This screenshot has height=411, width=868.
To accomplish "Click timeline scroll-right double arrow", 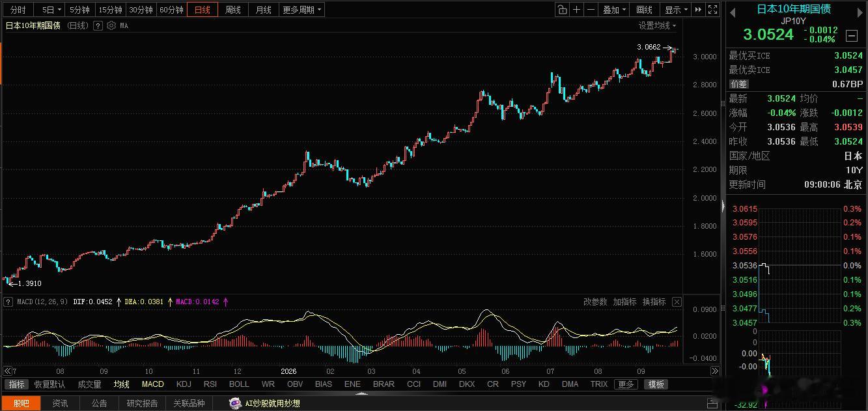I will (714, 371).
